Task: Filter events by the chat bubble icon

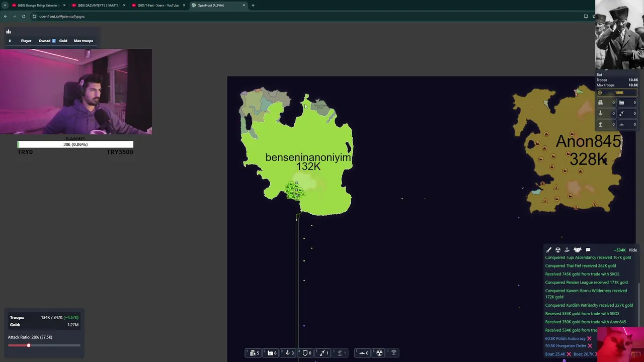Action: 588,250
